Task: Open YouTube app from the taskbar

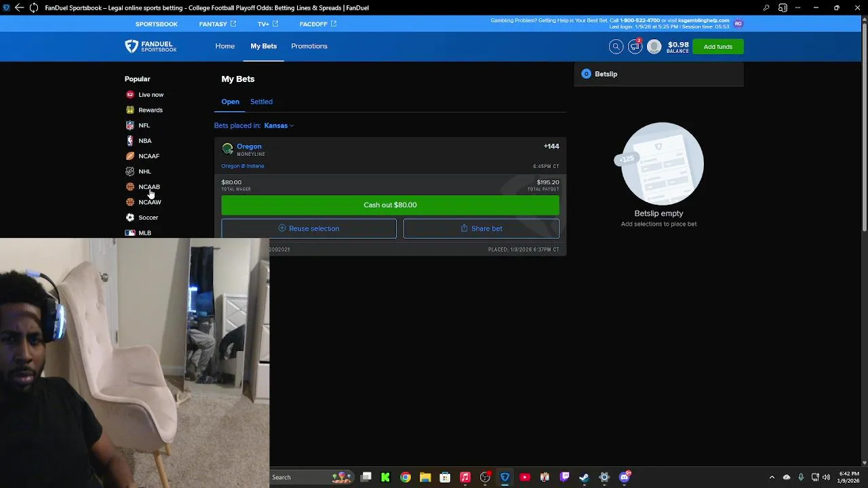Action: pyautogui.click(x=524, y=477)
